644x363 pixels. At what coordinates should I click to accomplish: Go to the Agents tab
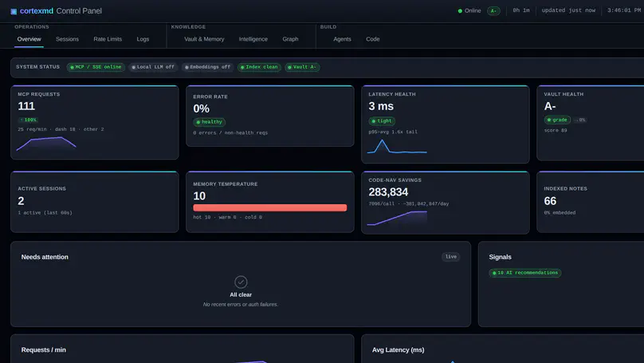pyautogui.click(x=342, y=39)
